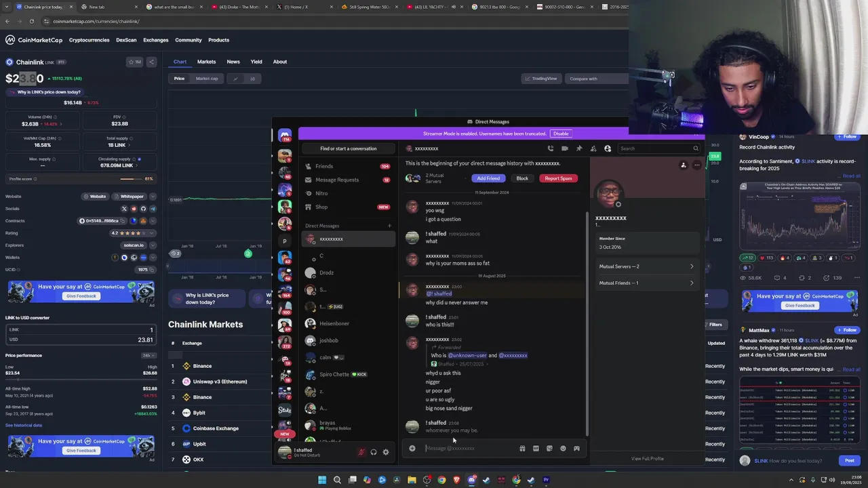This screenshot has width=868, height=488.
Task: Open Chrome from the Windows taskbar
Action: (441, 480)
